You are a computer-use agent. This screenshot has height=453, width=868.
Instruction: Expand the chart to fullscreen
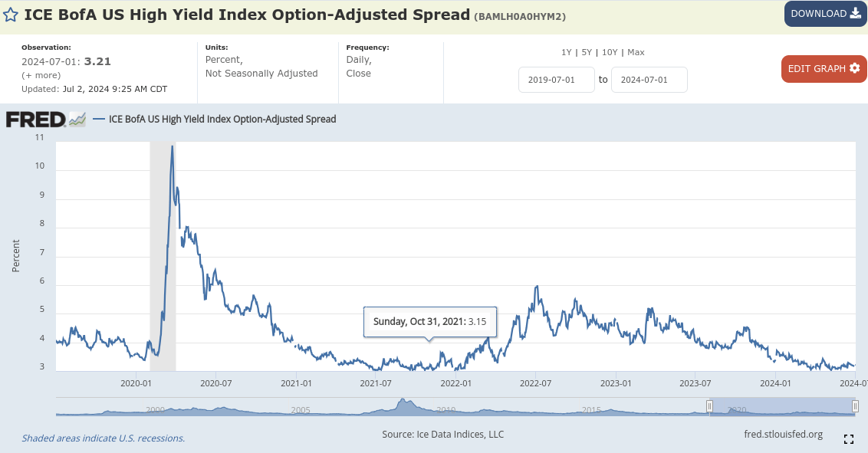(x=848, y=438)
